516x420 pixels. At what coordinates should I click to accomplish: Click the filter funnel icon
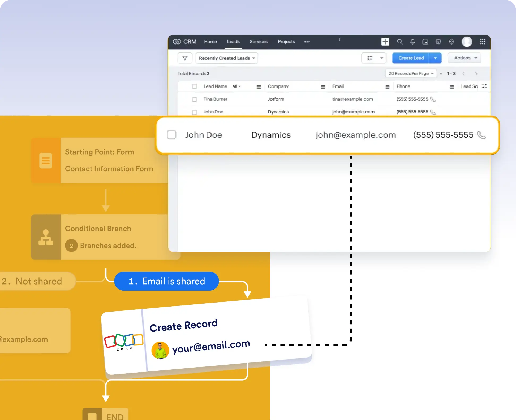click(185, 58)
